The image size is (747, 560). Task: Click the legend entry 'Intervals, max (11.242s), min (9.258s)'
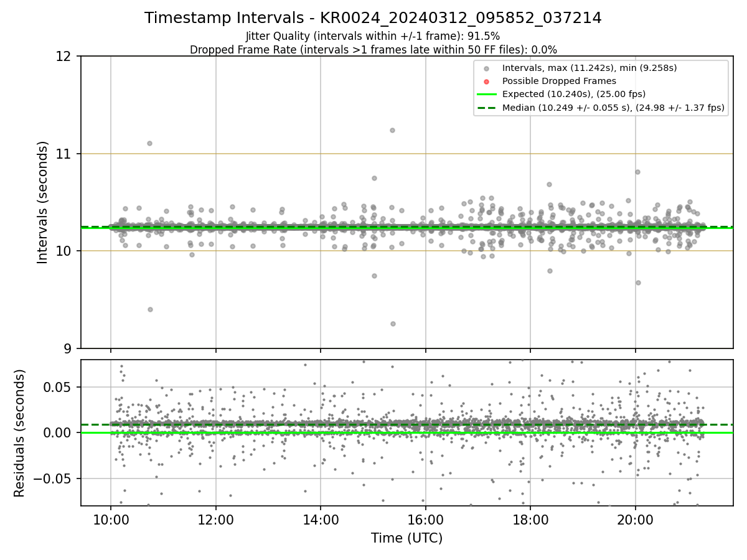[x=589, y=68]
